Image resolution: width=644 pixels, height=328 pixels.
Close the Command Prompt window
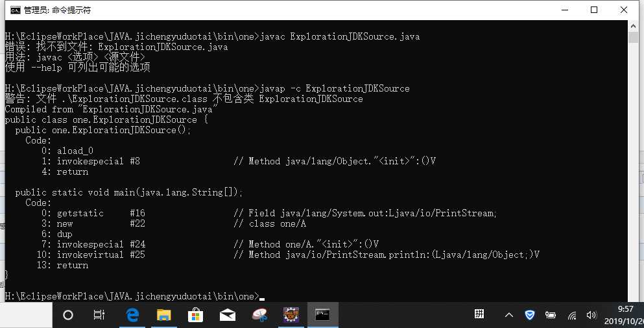click(623, 10)
